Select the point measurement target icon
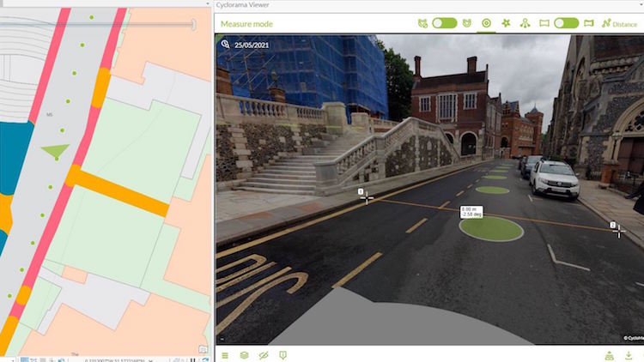 point(486,23)
